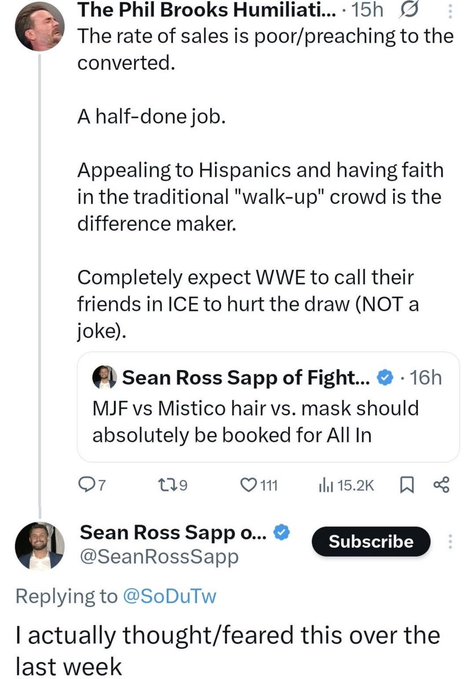Subscribe to Sean Ross Sapp
475x679 pixels.
pyautogui.click(x=371, y=541)
